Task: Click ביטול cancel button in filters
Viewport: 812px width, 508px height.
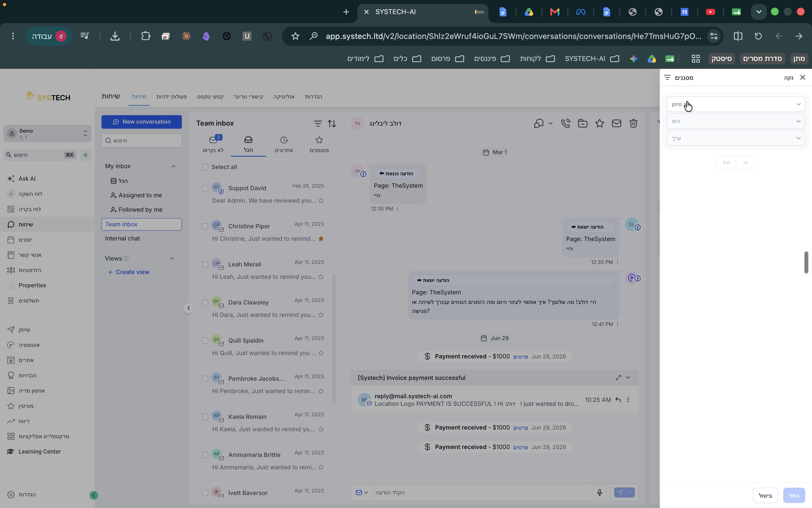Action: [x=765, y=496]
